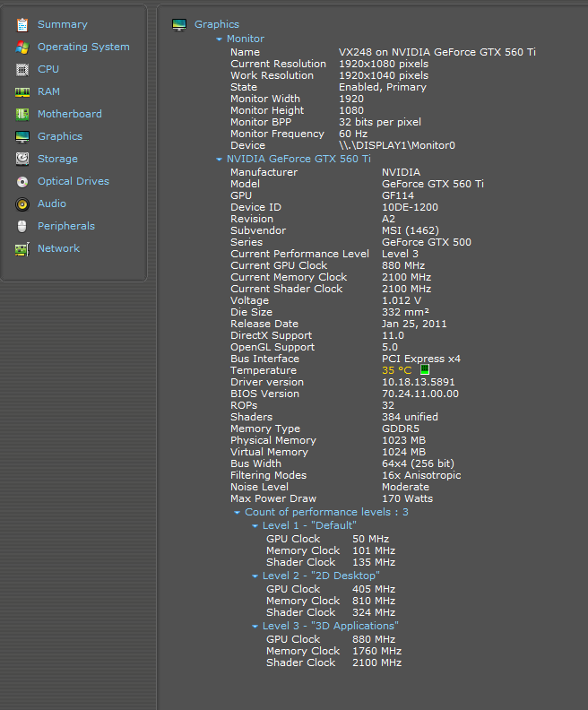The height and width of the screenshot is (710, 588).
Task: Open the Storage section label
Action: click(x=57, y=159)
